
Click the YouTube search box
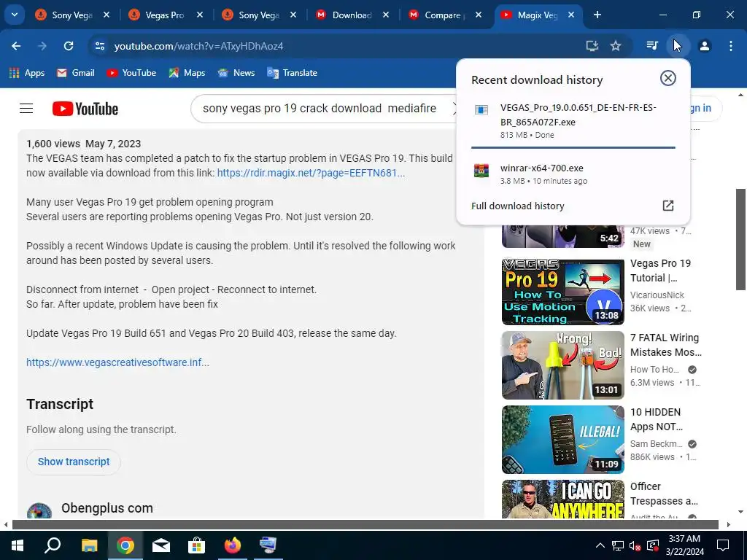pyautogui.click(x=324, y=109)
